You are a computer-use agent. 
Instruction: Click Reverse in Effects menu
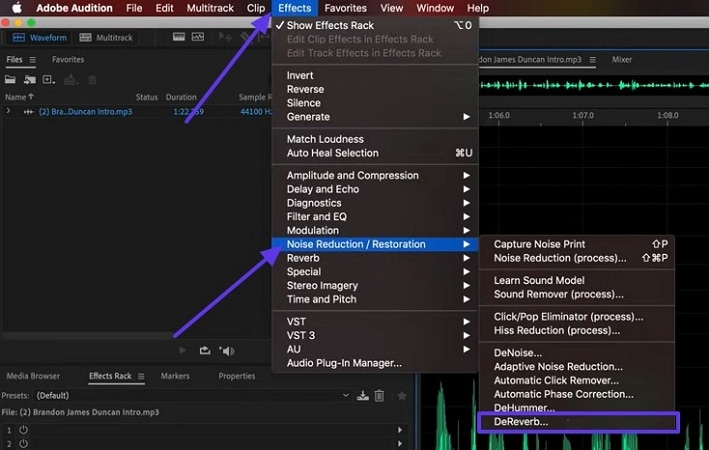click(x=375, y=89)
